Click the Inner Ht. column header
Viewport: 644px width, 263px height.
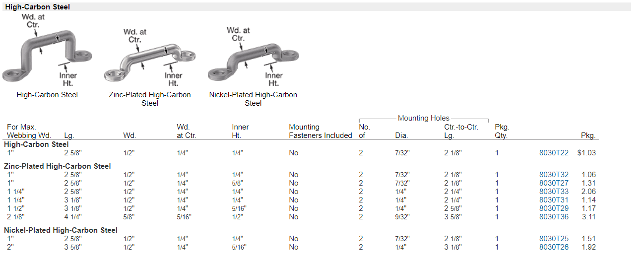tap(240, 131)
